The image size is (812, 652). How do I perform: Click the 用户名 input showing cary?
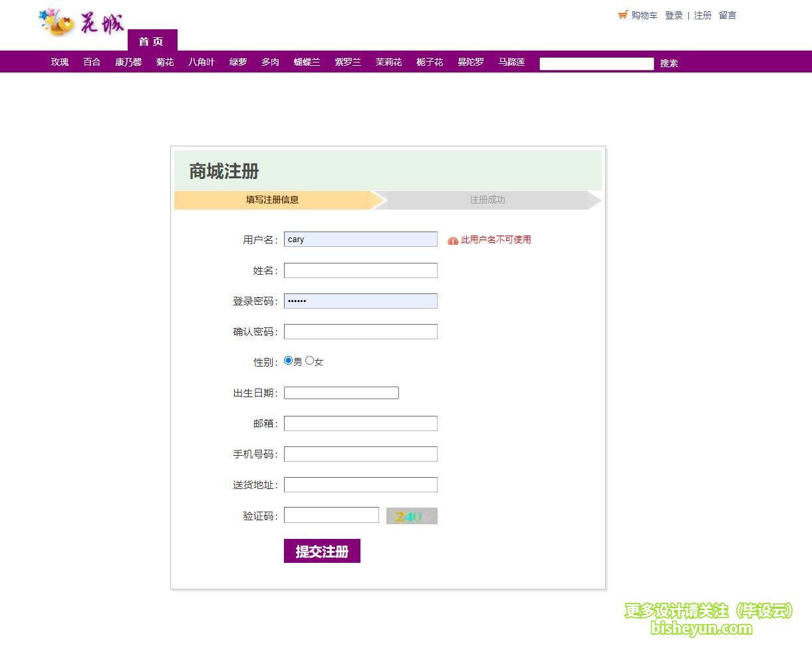click(x=360, y=239)
